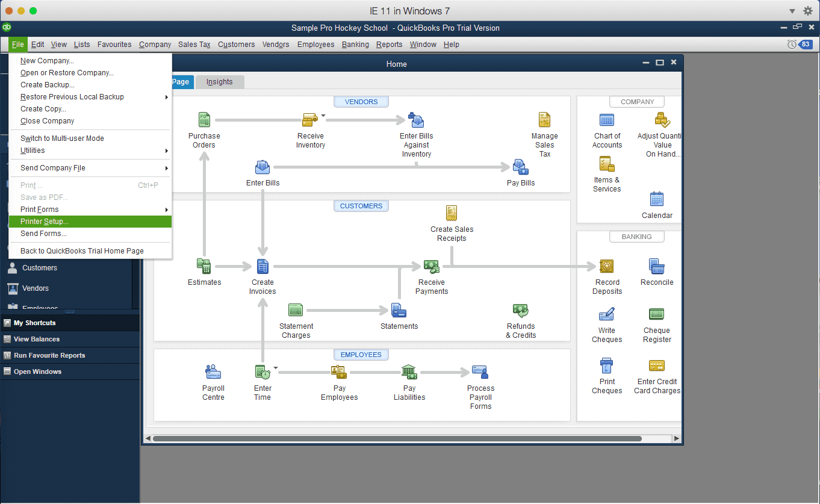Open the Refunds & Credits icon
820x504 pixels.
(x=521, y=310)
